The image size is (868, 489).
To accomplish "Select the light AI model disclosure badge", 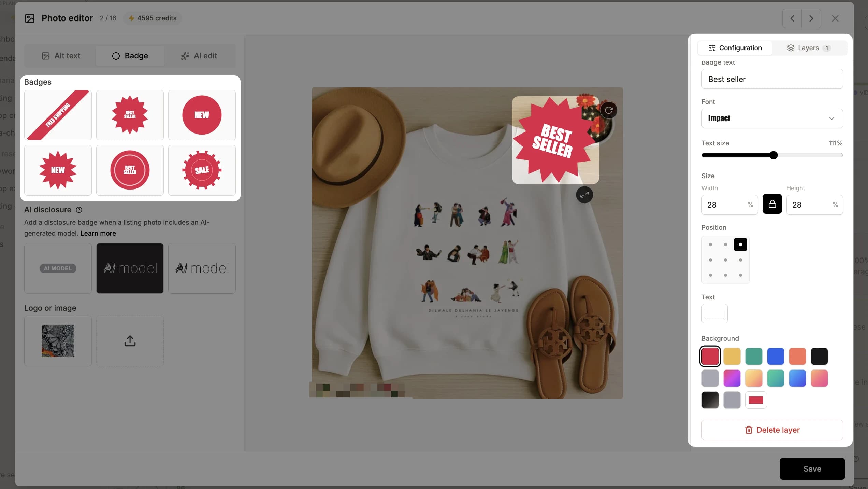I will click(x=202, y=268).
